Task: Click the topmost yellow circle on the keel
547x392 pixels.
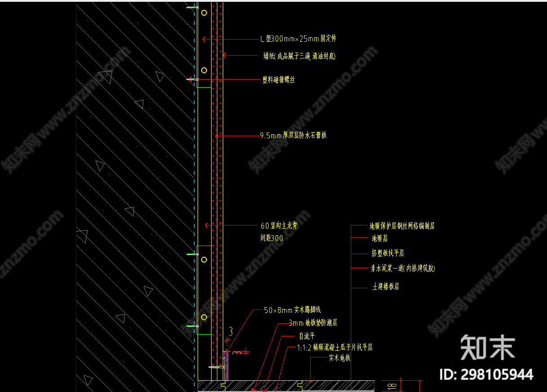Action: [x=204, y=13]
